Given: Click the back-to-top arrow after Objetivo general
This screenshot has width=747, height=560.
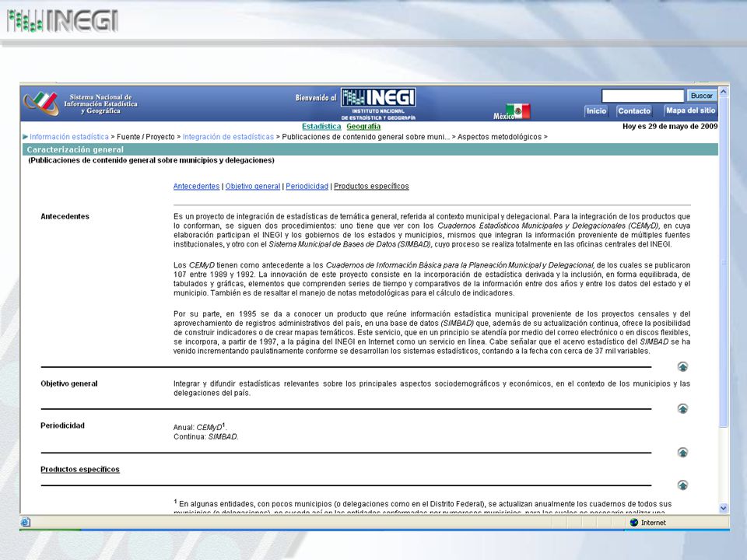Looking at the screenshot, I should coord(682,408).
